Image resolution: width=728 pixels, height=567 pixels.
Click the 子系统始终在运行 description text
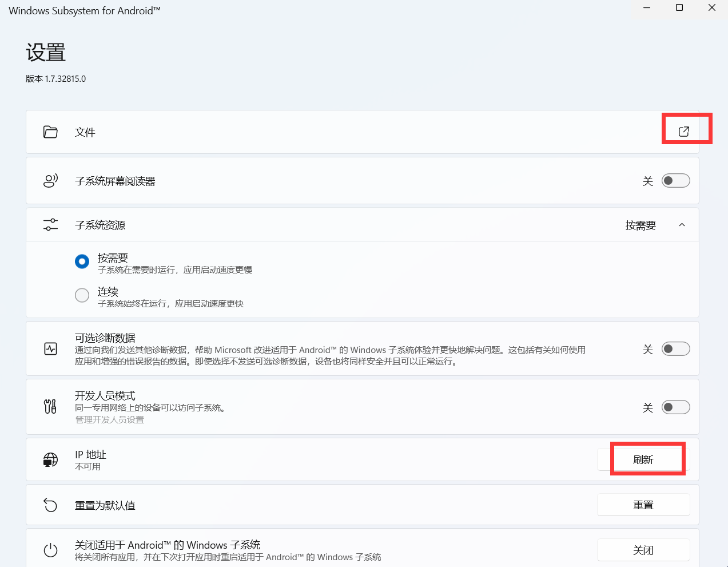pos(170,304)
